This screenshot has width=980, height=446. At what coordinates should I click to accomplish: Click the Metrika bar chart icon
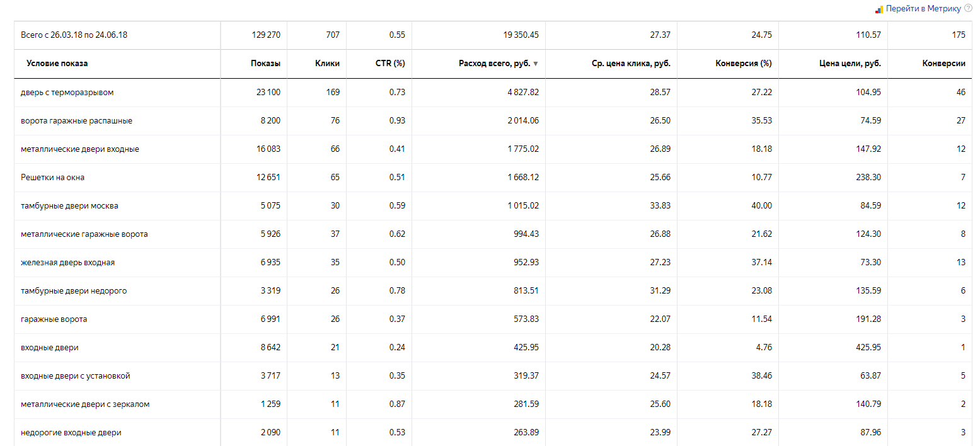pyautogui.click(x=879, y=9)
